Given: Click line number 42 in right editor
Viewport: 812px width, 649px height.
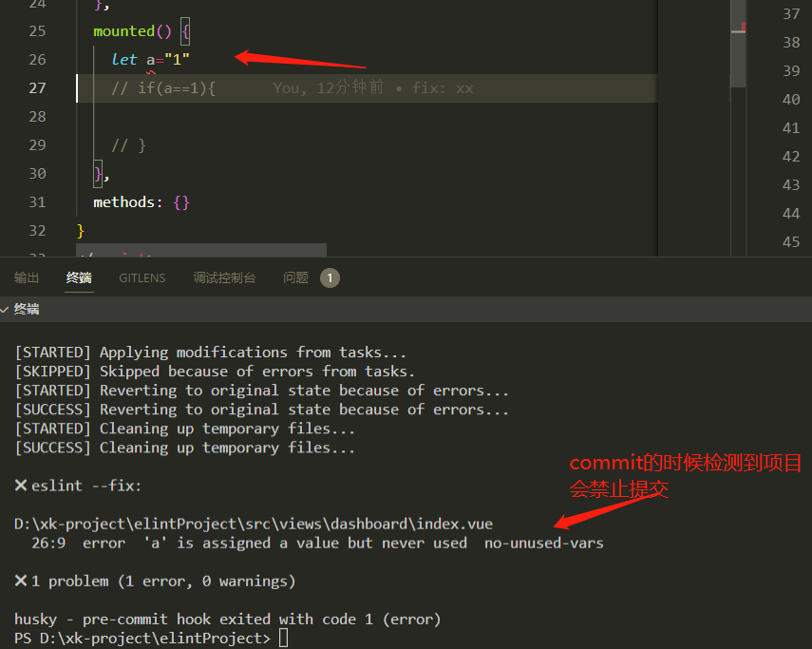Looking at the screenshot, I should click(791, 157).
